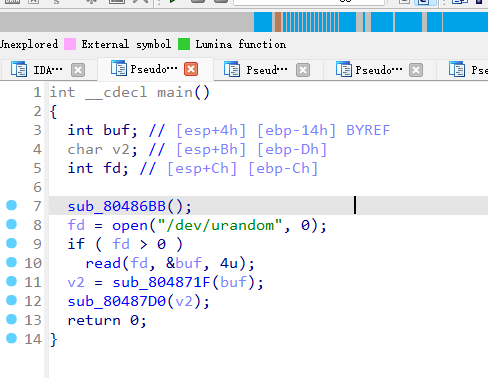
Task: Close the Pseud··· tab
Action: click(x=303, y=70)
